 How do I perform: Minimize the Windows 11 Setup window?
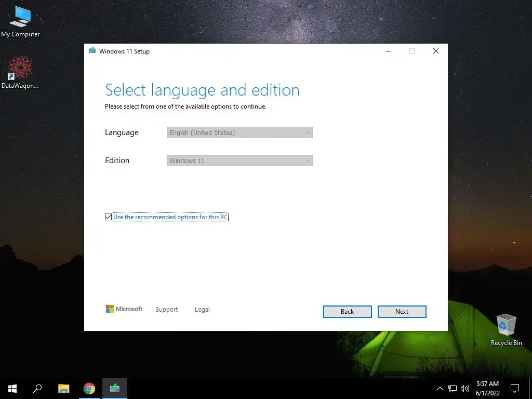pos(389,51)
